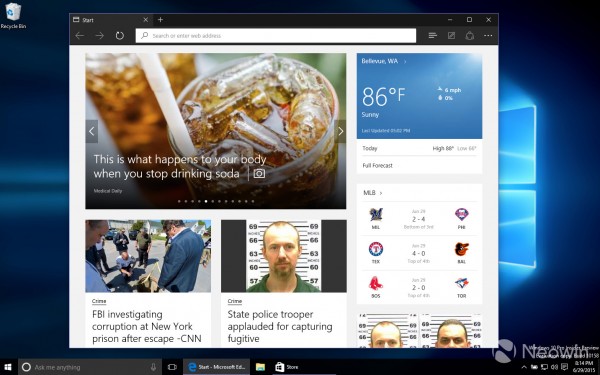Refresh the page in Edge
This screenshot has height=375, width=600.
coord(120,36)
